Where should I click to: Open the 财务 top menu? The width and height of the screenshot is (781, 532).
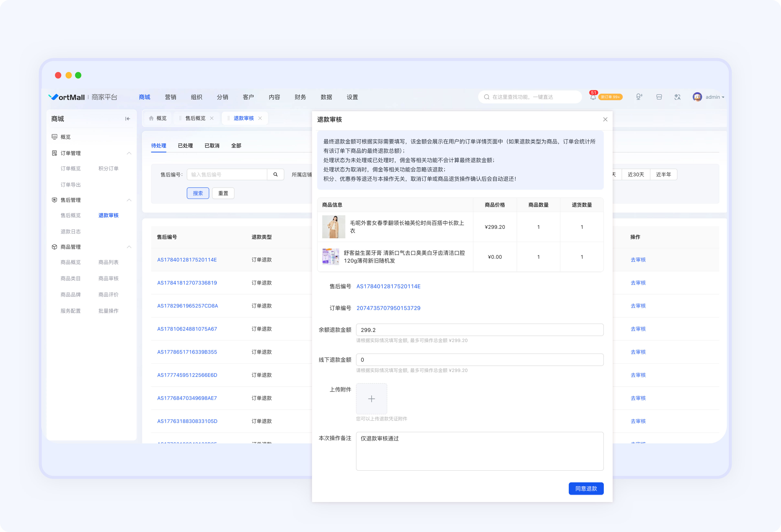300,97
